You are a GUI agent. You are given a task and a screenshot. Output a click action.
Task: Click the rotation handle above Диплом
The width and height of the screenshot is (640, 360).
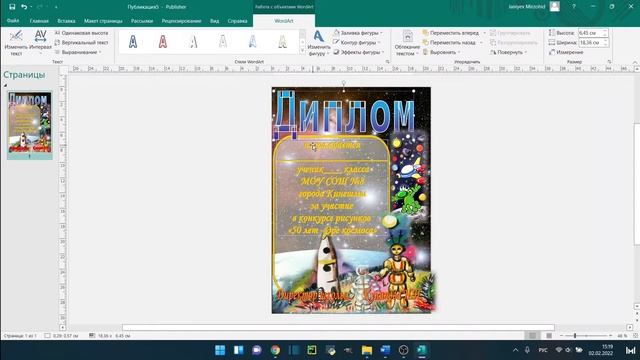[344, 82]
